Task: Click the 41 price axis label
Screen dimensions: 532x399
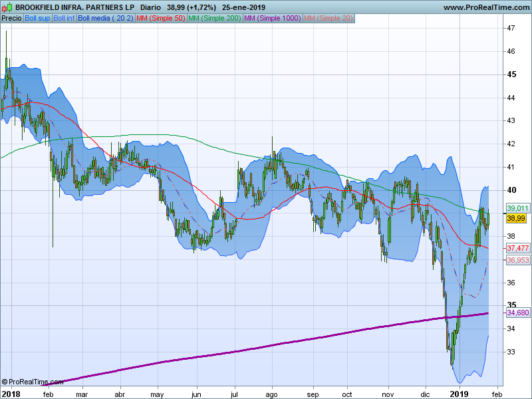Action: pos(511,167)
